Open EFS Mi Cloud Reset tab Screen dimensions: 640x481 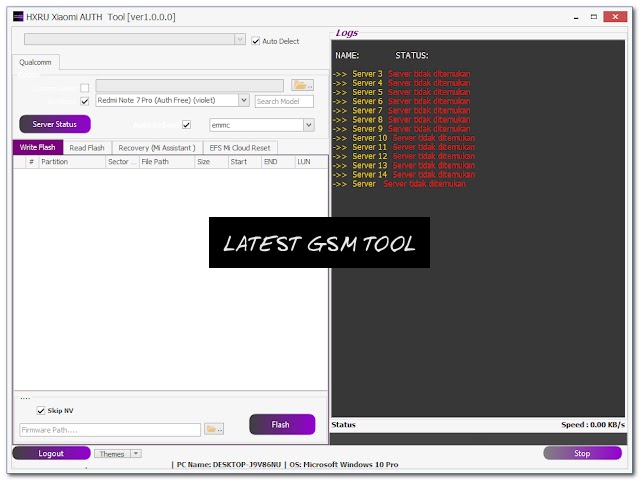(240, 148)
